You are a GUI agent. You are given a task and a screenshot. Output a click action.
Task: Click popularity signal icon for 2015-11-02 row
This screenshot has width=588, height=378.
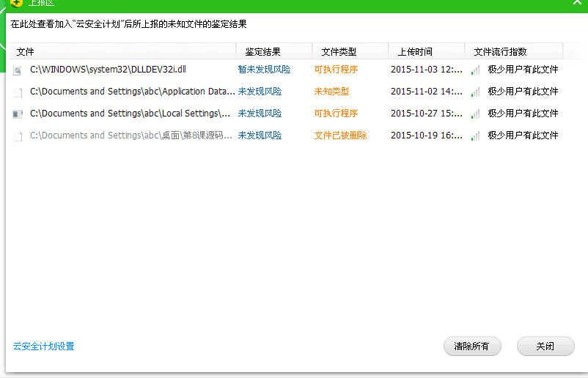(476, 92)
